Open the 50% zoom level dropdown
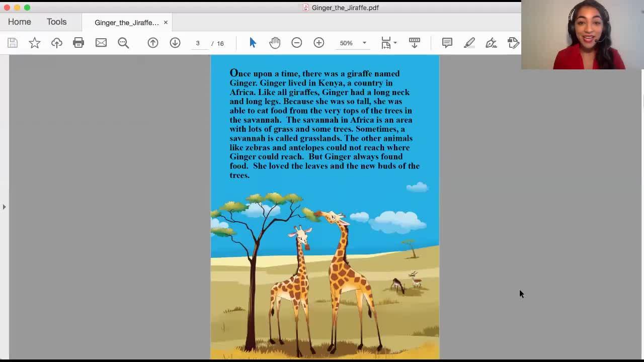Image resolution: width=644 pixels, height=362 pixels. point(364,43)
